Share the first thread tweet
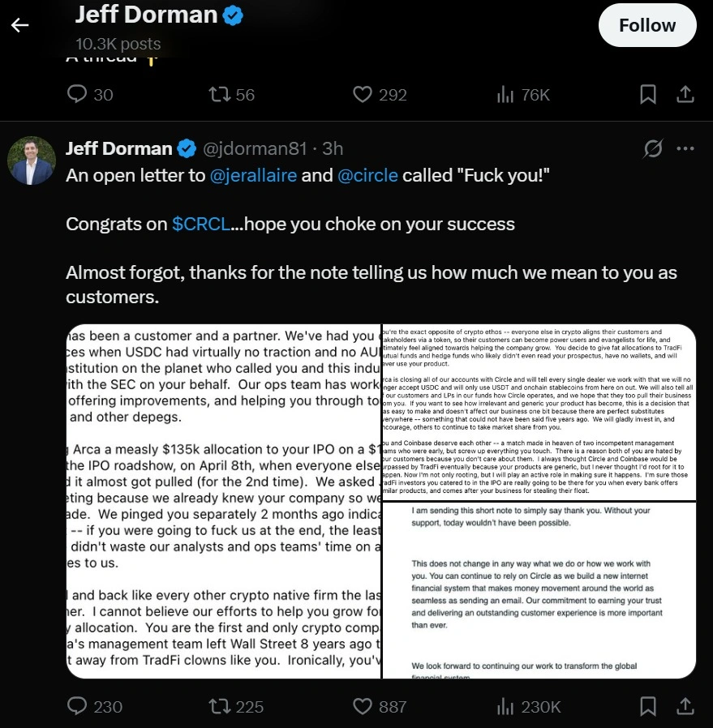 (685, 95)
